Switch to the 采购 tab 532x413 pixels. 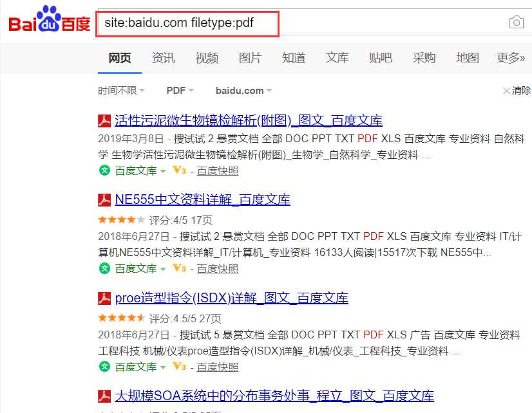[424, 58]
